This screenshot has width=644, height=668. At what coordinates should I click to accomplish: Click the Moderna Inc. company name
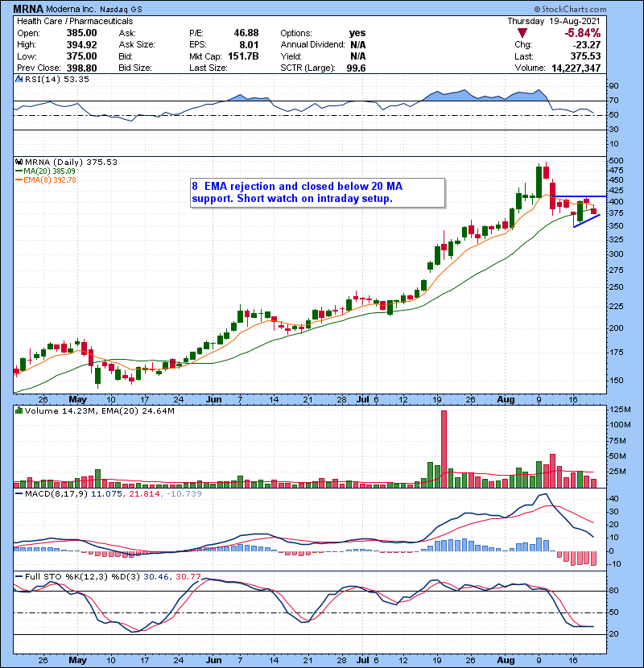71,9
